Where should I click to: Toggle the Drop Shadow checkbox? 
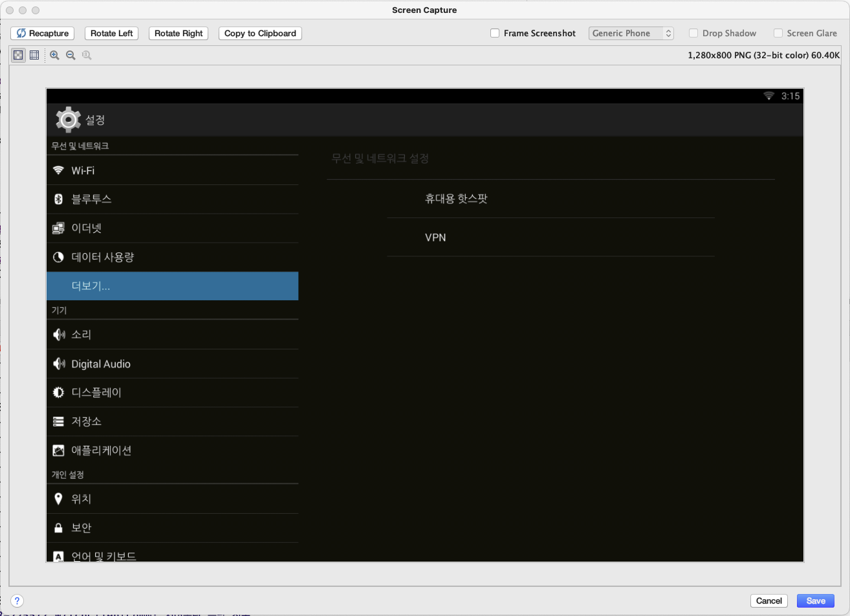[693, 33]
